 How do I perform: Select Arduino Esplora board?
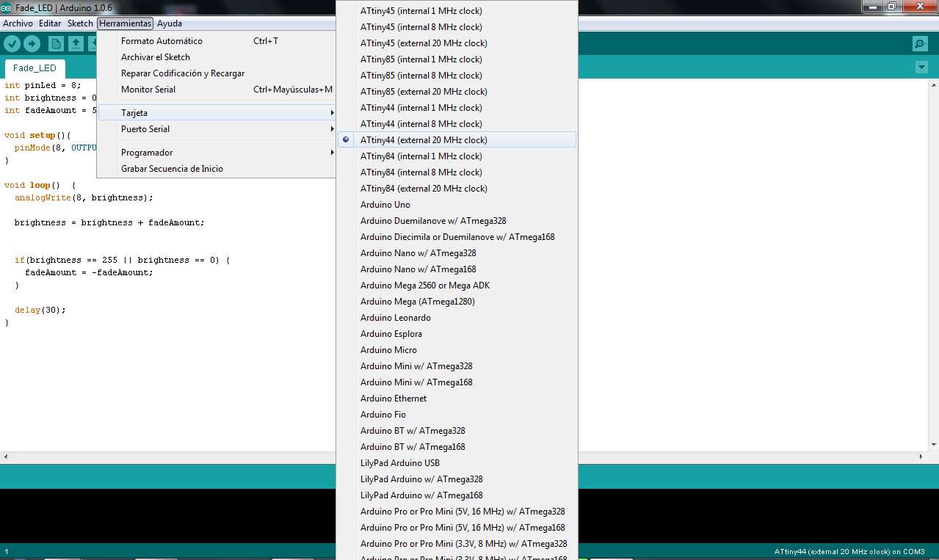click(457, 334)
